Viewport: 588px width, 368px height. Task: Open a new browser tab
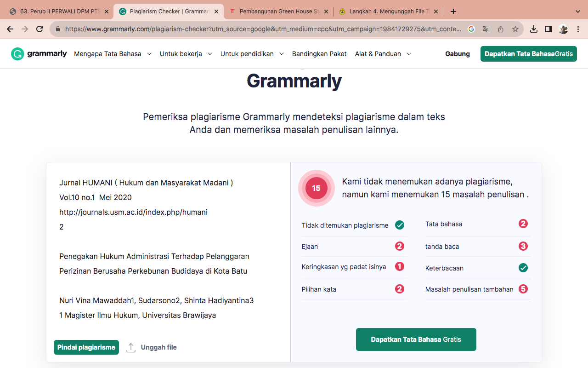click(x=453, y=11)
